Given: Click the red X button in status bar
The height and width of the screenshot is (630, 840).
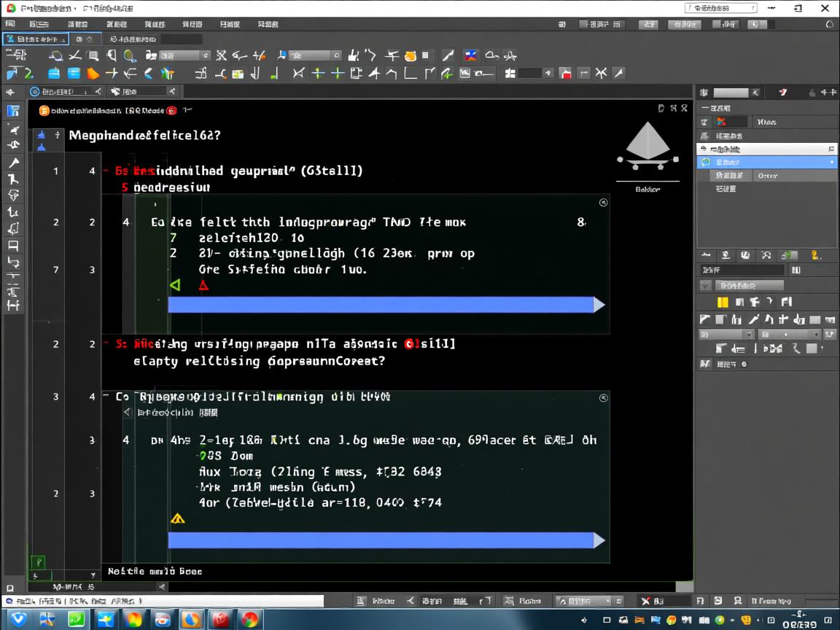Looking at the screenshot, I should [645, 602].
